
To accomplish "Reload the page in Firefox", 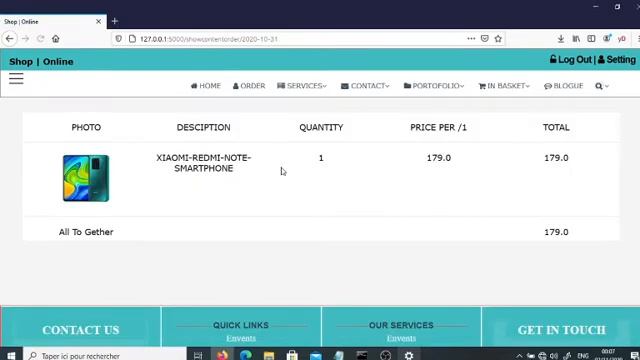I will (40, 39).
